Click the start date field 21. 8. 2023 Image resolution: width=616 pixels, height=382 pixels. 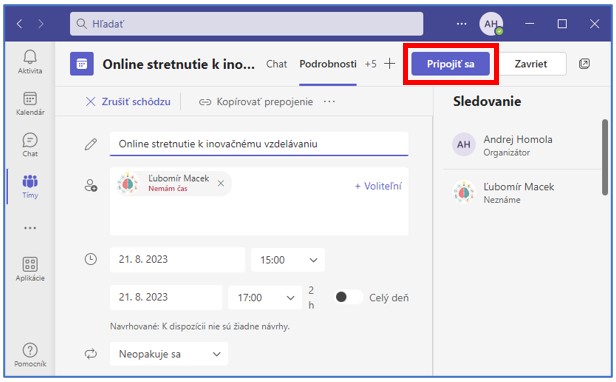point(177,259)
